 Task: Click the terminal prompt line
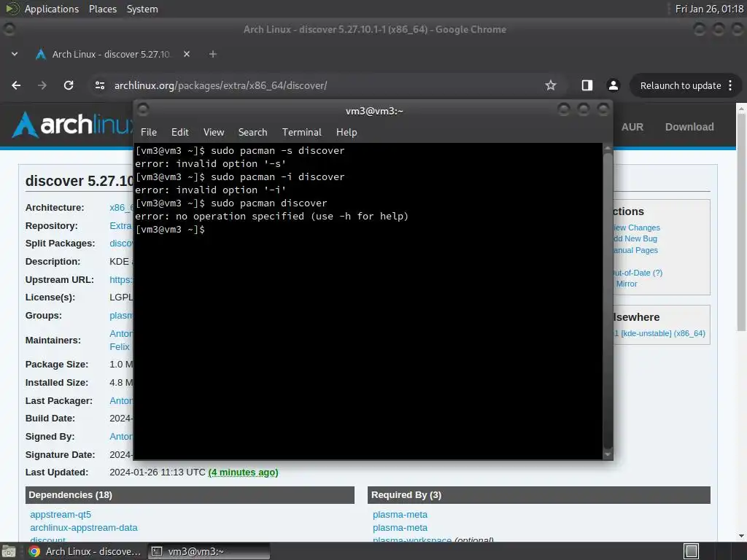170,230
